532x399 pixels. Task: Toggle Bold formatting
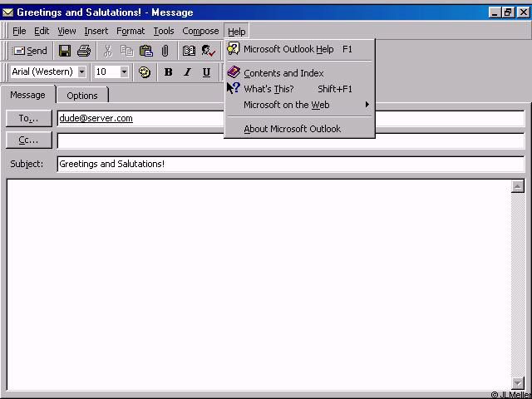point(168,72)
